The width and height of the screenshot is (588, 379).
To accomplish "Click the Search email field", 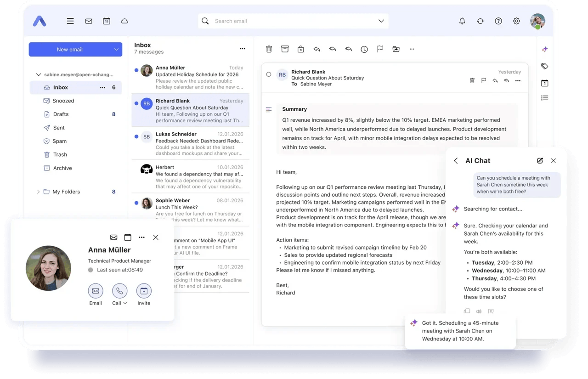I will coord(293,21).
